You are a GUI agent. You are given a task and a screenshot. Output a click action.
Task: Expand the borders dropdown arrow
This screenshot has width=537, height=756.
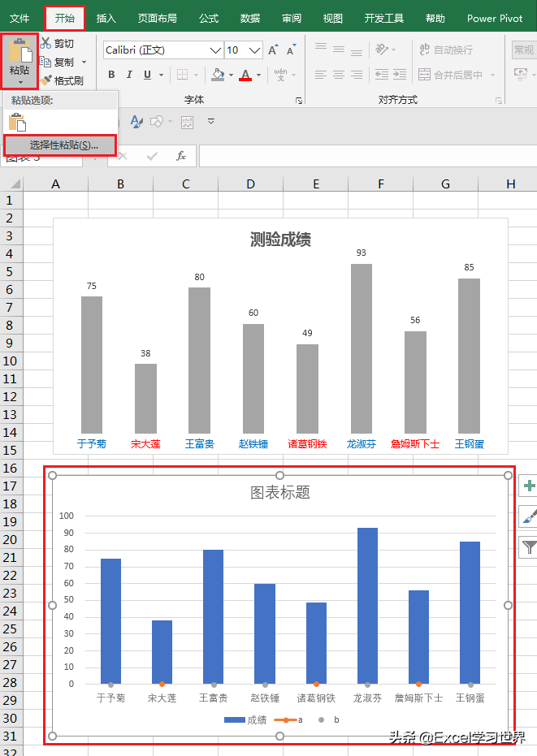[x=196, y=75]
